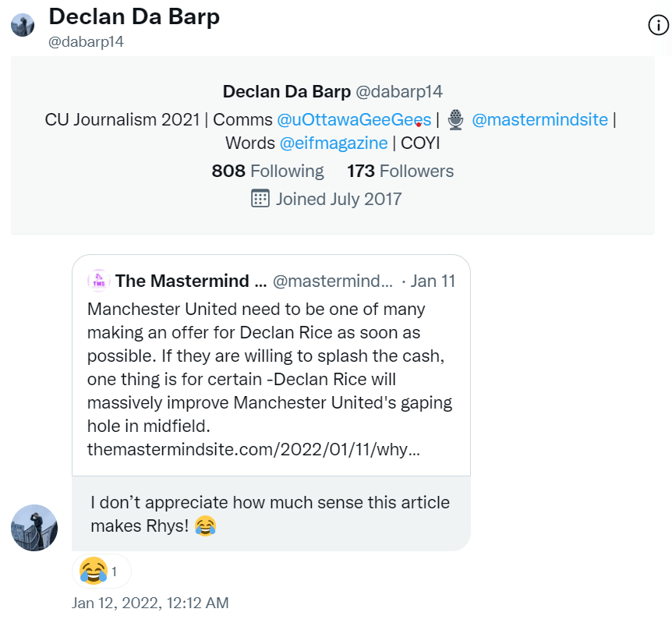Click the Jan 12, 2022 message timestamp
Viewport: 672px width, 630px height.
click(150, 603)
